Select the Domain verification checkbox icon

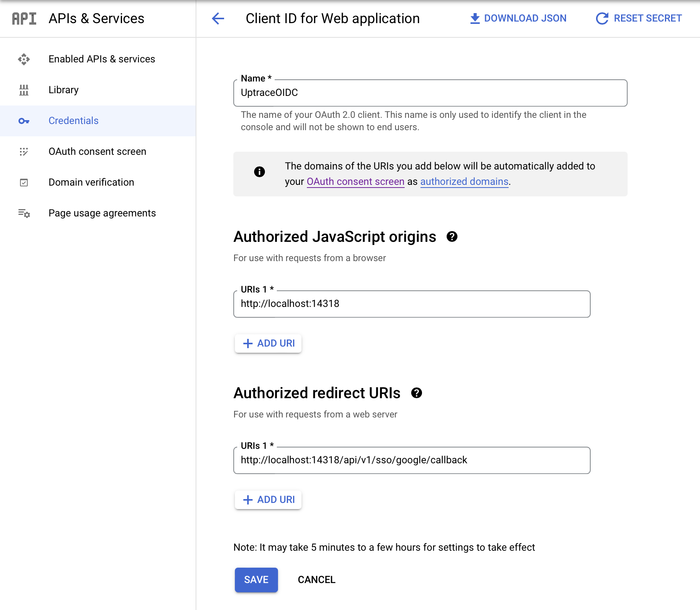(24, 182)
